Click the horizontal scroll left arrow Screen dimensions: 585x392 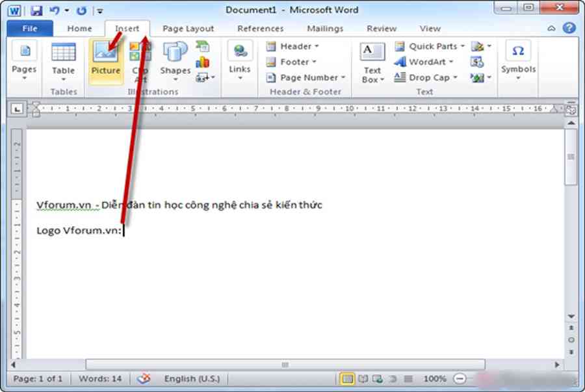pos(13,365)
